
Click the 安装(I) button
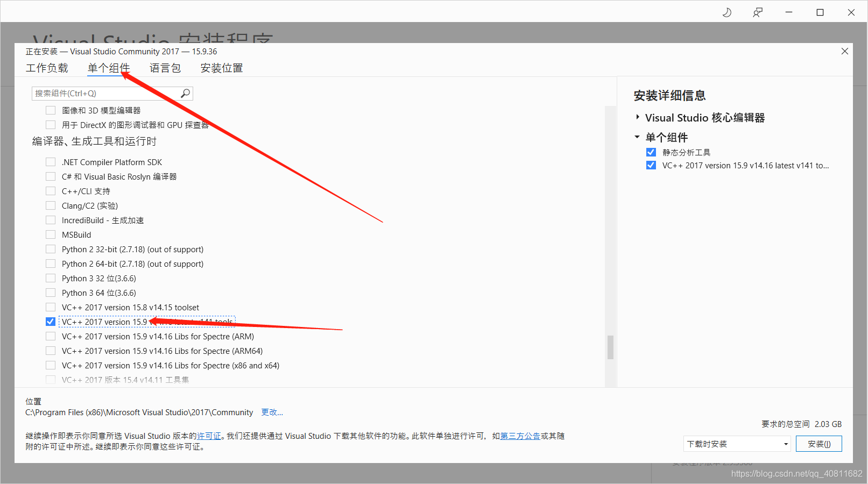[x=819, y=444]
